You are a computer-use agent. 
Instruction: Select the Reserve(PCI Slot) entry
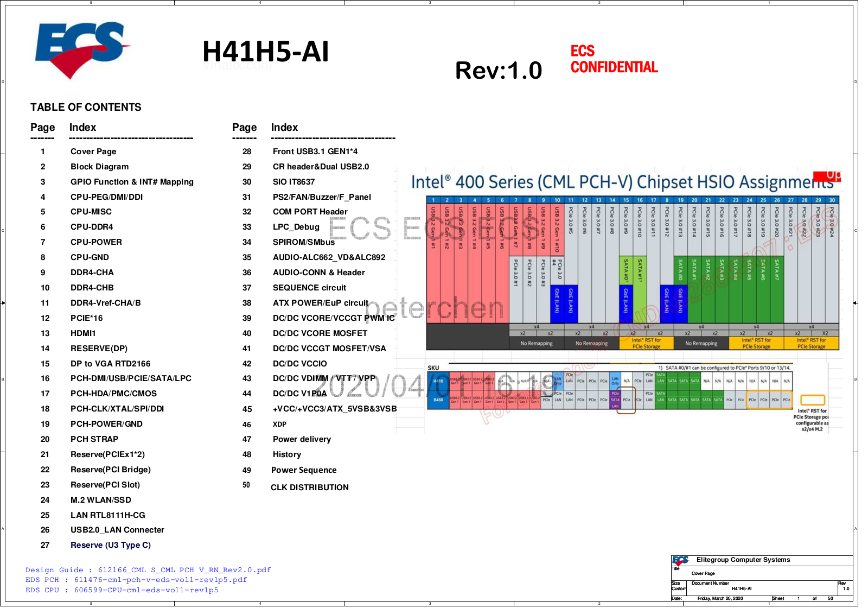pyautogui.click(x=105, y=485)
